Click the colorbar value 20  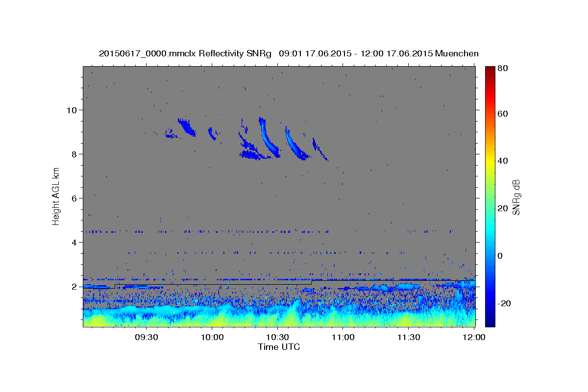pyautogui.click(x=503, y=208)
